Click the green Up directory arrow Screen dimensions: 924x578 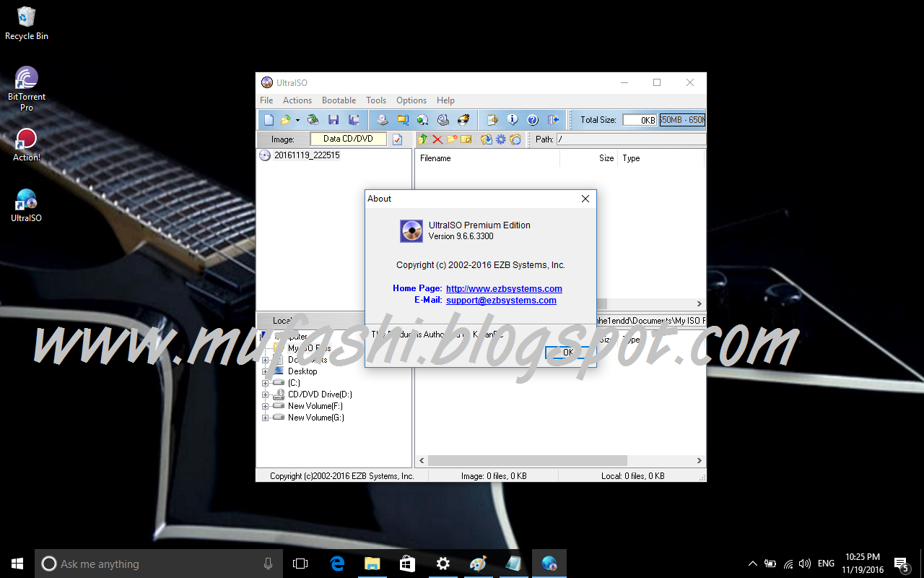click(x=423, y=139)
